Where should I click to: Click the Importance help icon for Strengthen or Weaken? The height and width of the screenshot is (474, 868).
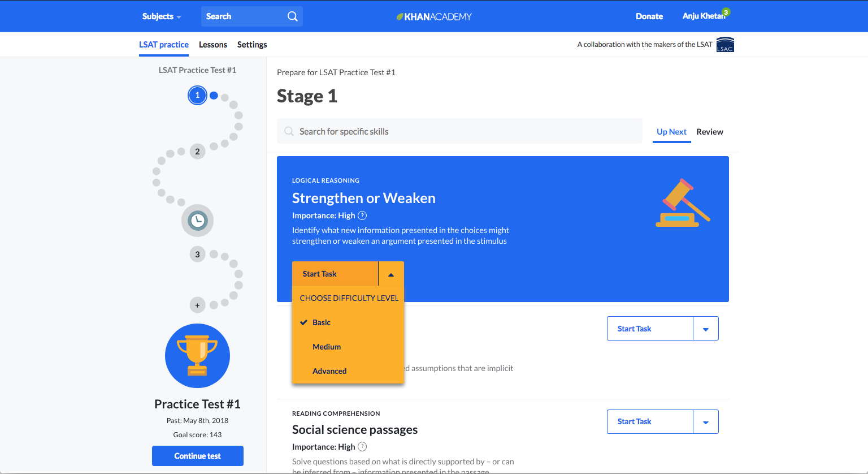363,216
